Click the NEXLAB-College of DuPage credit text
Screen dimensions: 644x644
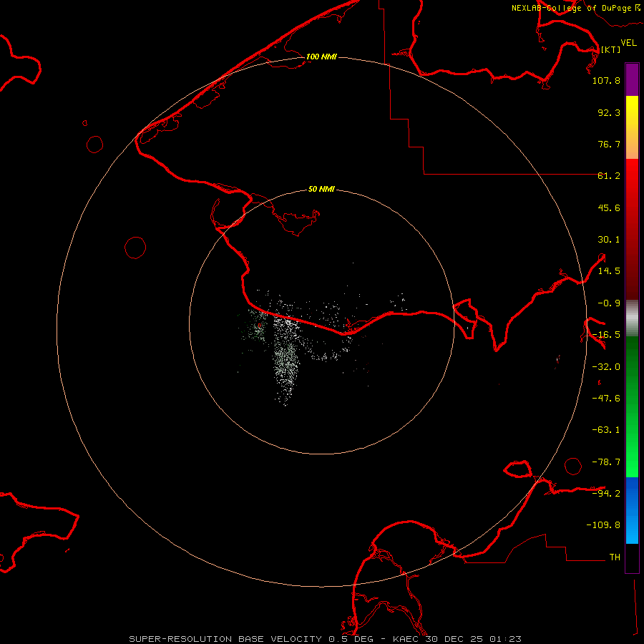click(x=575, y=8)
